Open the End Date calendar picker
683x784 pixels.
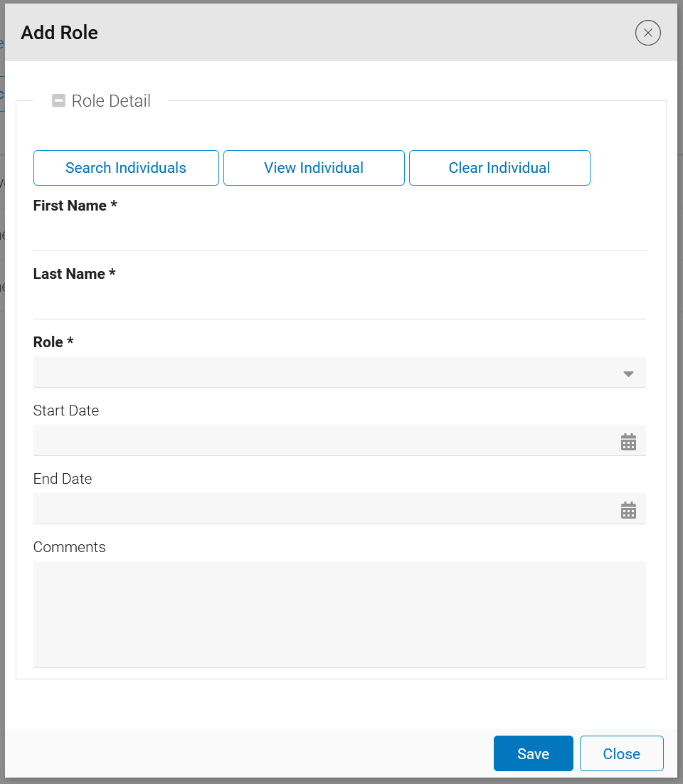(628, 511)
